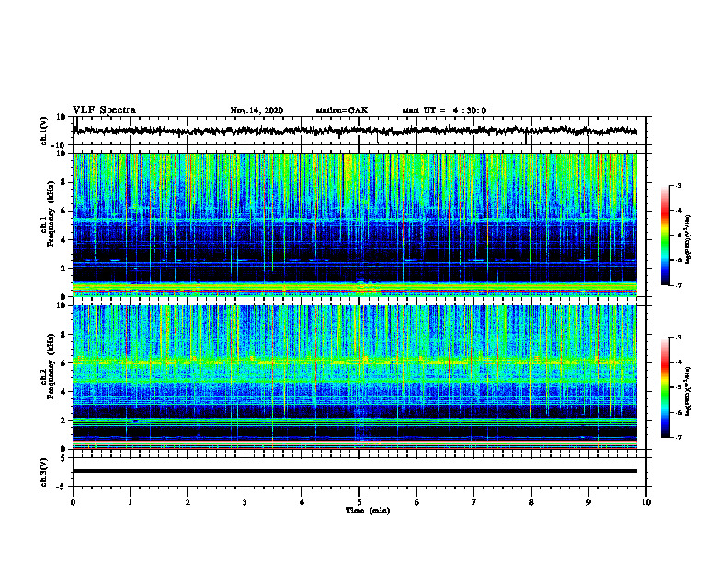Click the "-4" tick on ch.2 color bar

(677, 362)
